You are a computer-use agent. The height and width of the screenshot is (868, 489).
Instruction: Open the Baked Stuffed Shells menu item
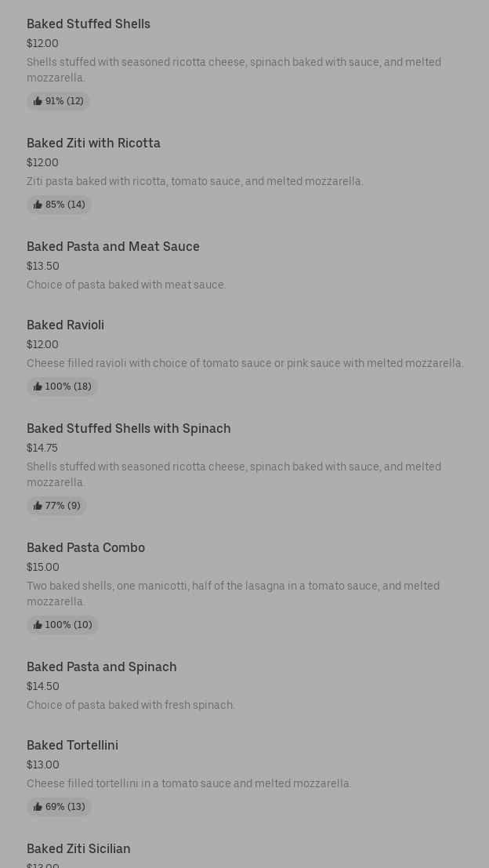pos(89,24)
